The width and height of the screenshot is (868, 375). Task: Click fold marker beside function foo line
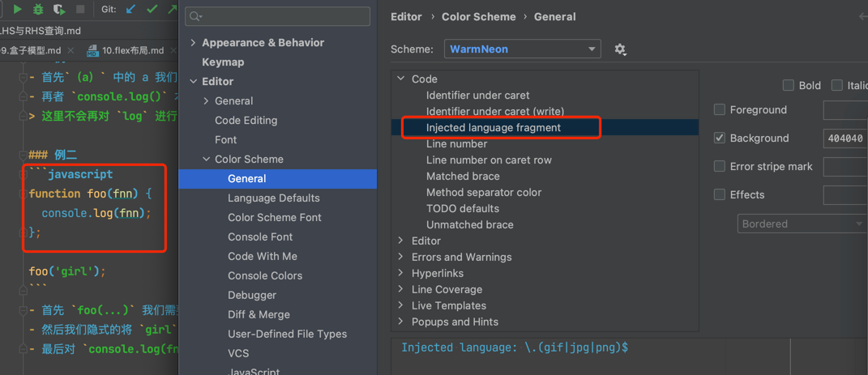23,194
